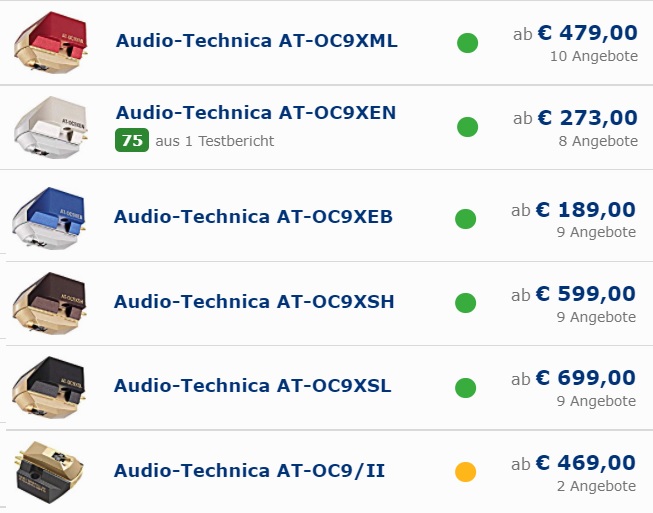View the 10 Angebote for AT-OC9XML

(594, 56)
